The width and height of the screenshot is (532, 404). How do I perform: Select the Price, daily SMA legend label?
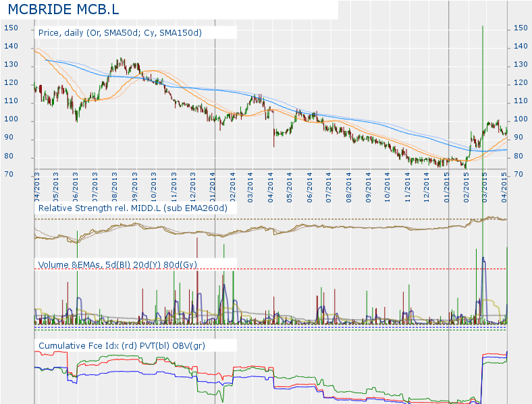click(119, 33)
